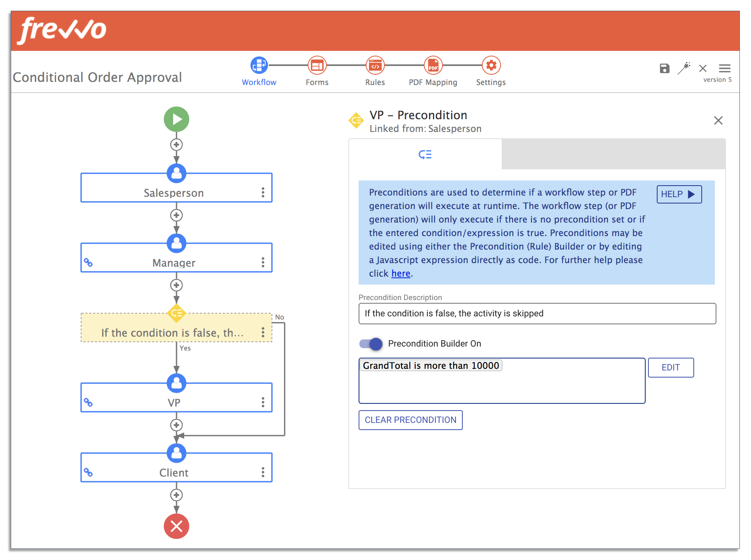This screenshot has width=751, height=560.
Task: Open the PDF Mapping step icon
Action: pos(433,65)
